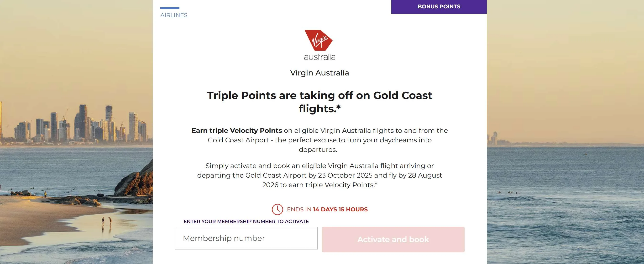Click the blue accent bar above AIRLINES
The width and height of the screenshot is (644, 264).
170,8
